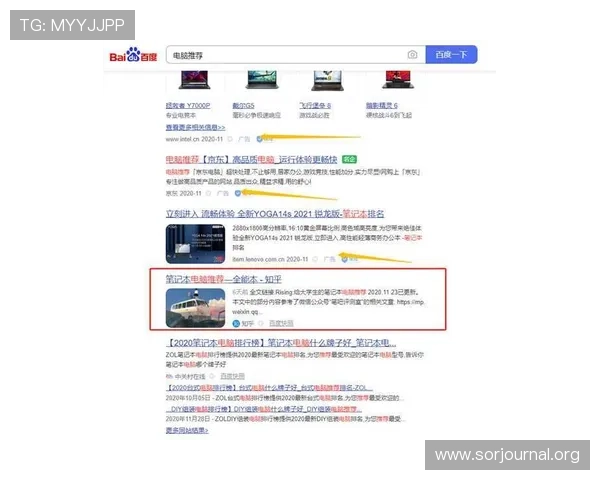Screen dimensions: 600x480
Task: Click the Baidu logo
Action: coord(133,55)
